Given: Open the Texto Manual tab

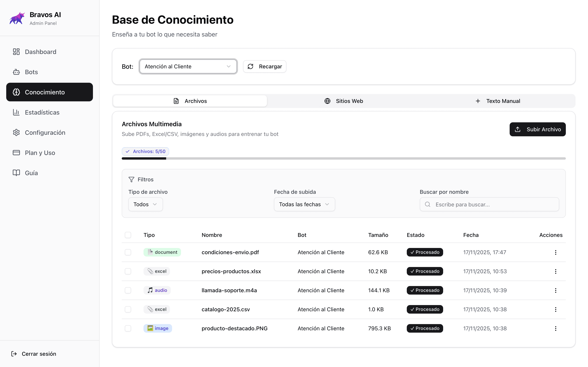Looking at the screenshot, I should click(503, 101).
